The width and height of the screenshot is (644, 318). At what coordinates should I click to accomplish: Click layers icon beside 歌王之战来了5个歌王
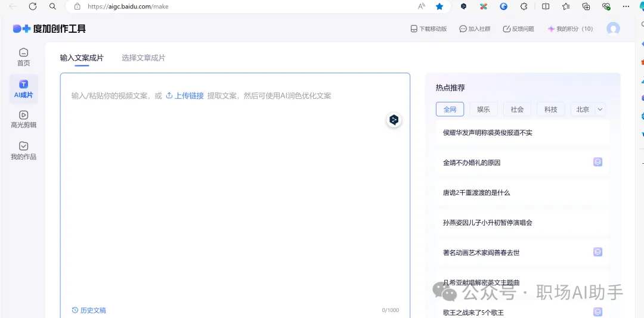597,312
